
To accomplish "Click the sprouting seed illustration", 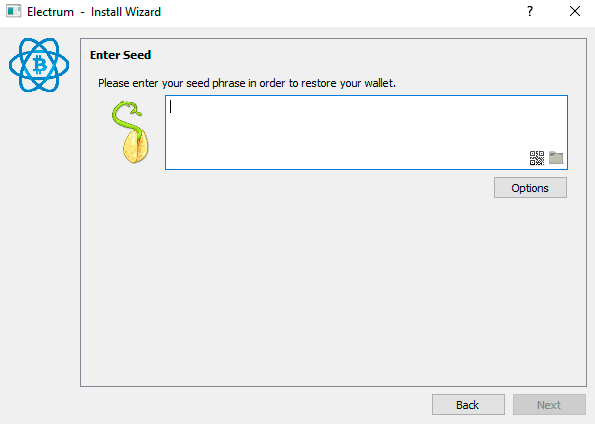I will click(131, 132).
